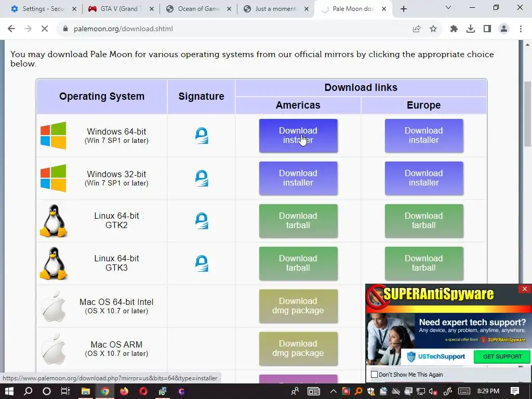Download Mac OS 64-bit Intel dmg from Americas
Viewport: 532px width, 399px height.
[298, 305]
